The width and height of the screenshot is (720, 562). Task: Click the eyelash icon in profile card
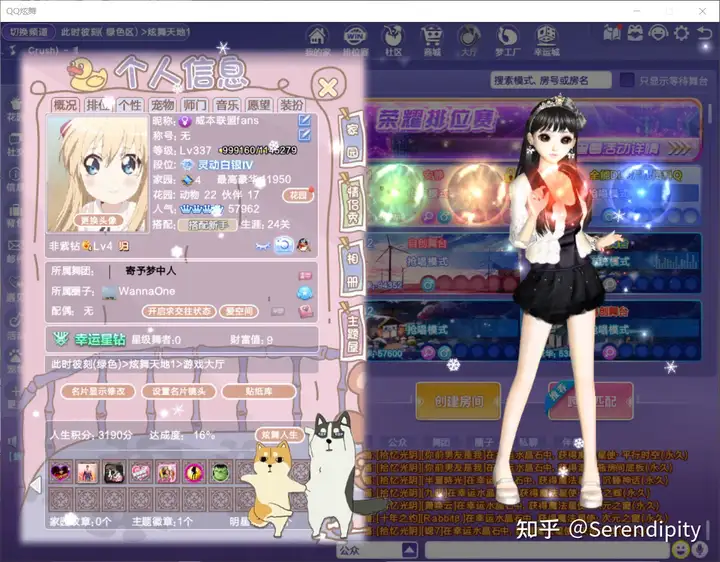tap(263, 246)
